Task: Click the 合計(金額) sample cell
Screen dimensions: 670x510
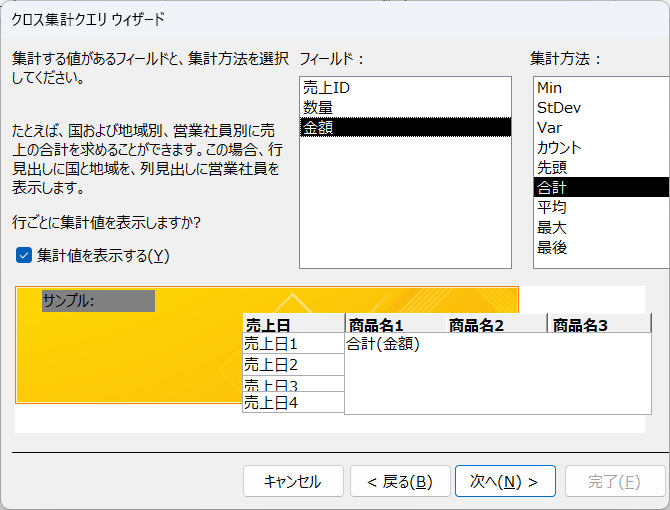Action: pyautogui.click(x=383, y=343)
